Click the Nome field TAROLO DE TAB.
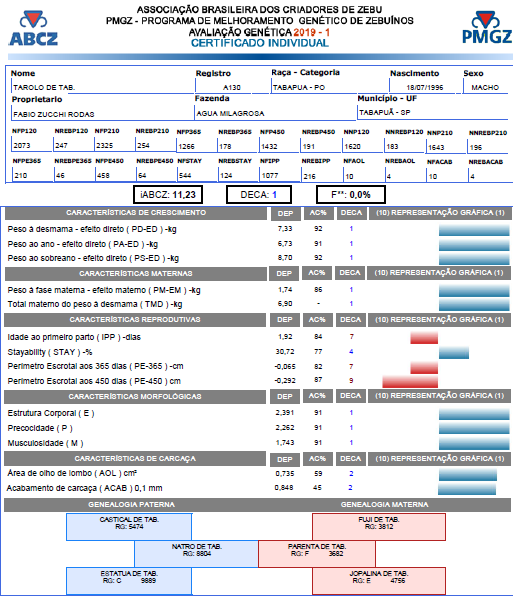Viewport: 513px width, 597px height. [x=102, y=87]
